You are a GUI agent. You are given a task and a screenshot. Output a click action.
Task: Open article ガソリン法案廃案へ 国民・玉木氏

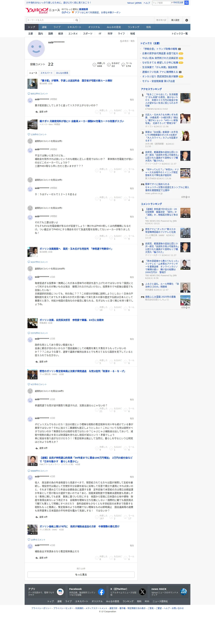pos(76,249)
